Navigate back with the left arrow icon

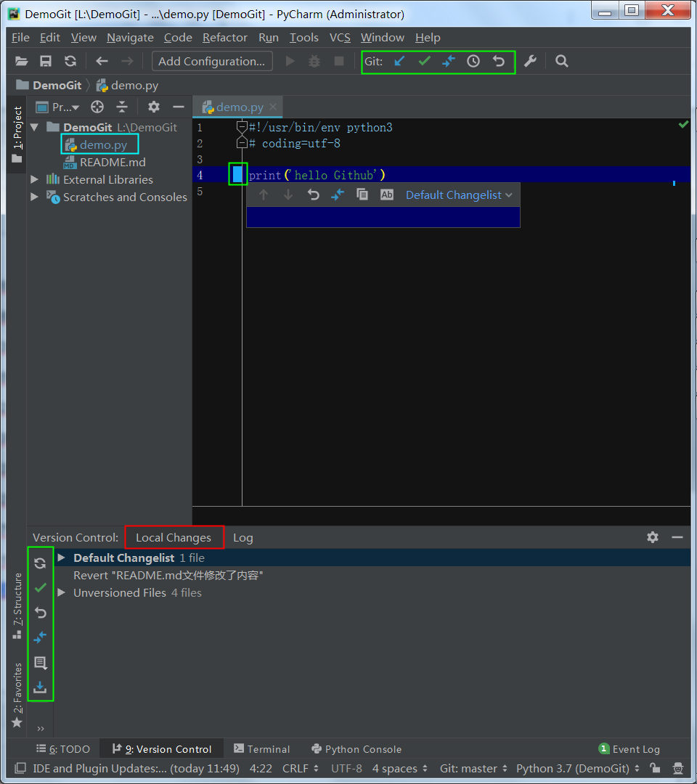pos(102,62)
